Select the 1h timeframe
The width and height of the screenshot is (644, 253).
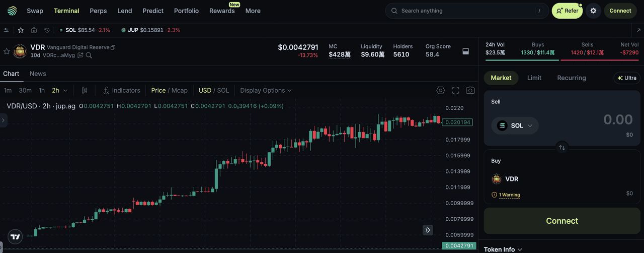[42, 90]
